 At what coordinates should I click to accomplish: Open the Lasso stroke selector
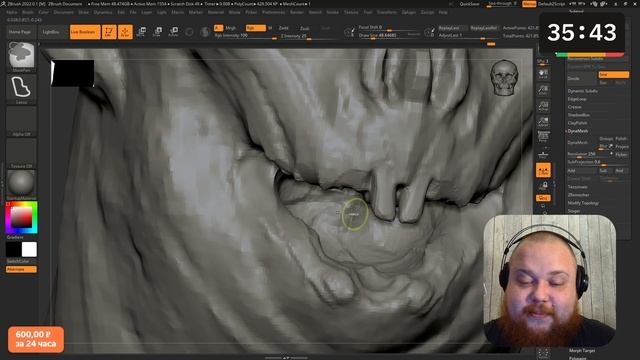tap(21, 88)
